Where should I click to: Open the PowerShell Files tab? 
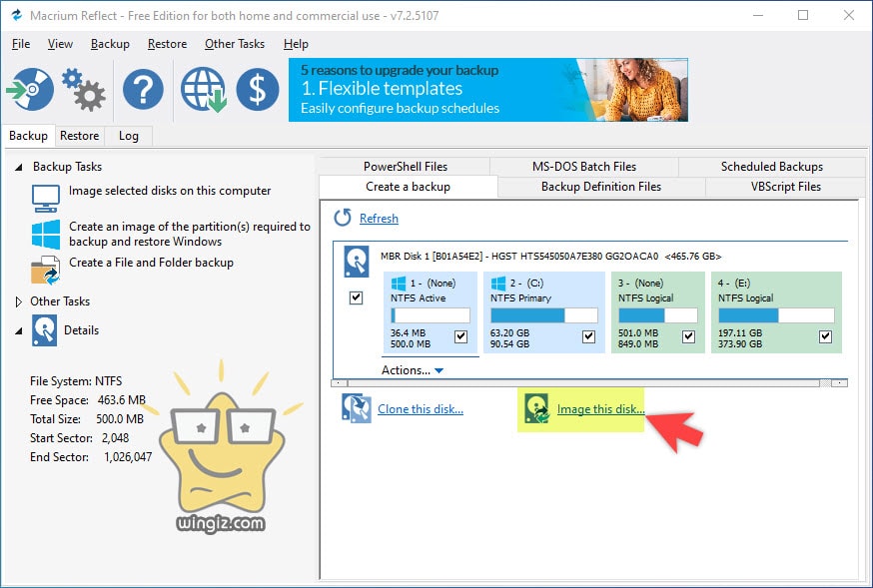406,167
